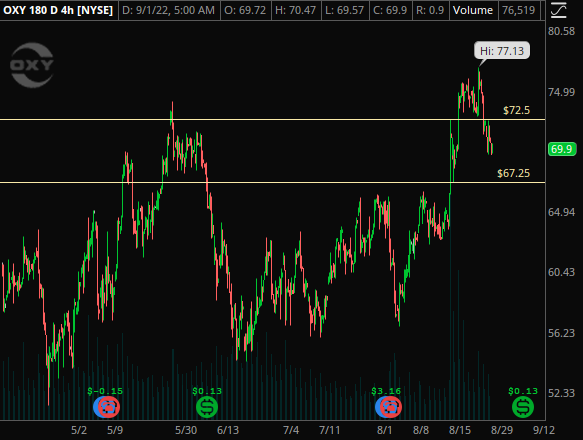Image resolution: width=583 pixels, height=440 pixels.
Task: Select the $67.25 price level label
Action: (x=513, y=173)
